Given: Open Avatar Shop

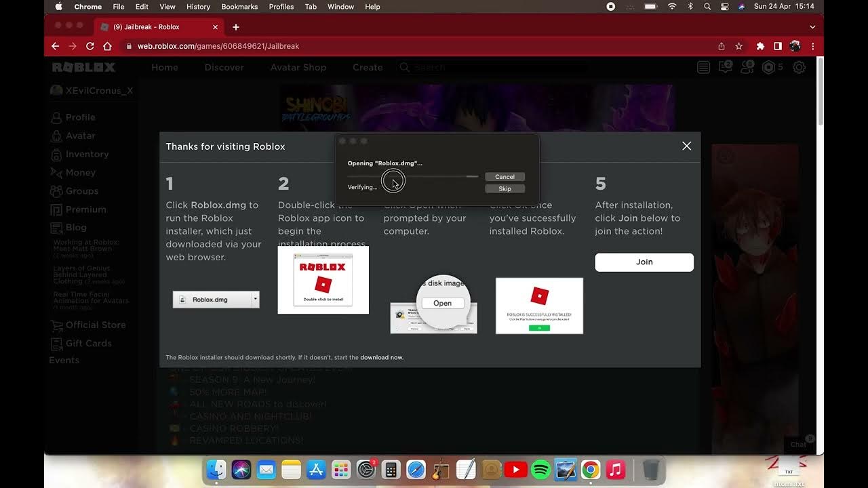Looking at the screenshot, I should coord(298,67).
